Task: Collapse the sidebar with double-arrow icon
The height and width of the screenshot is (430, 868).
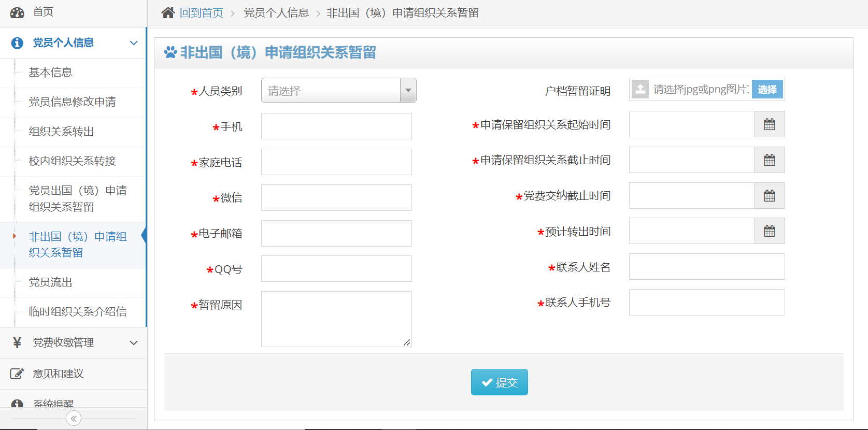Action: 74,418
